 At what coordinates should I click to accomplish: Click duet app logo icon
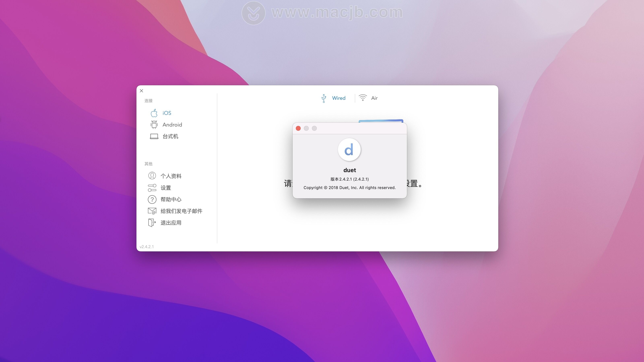[x=349, y=149]
